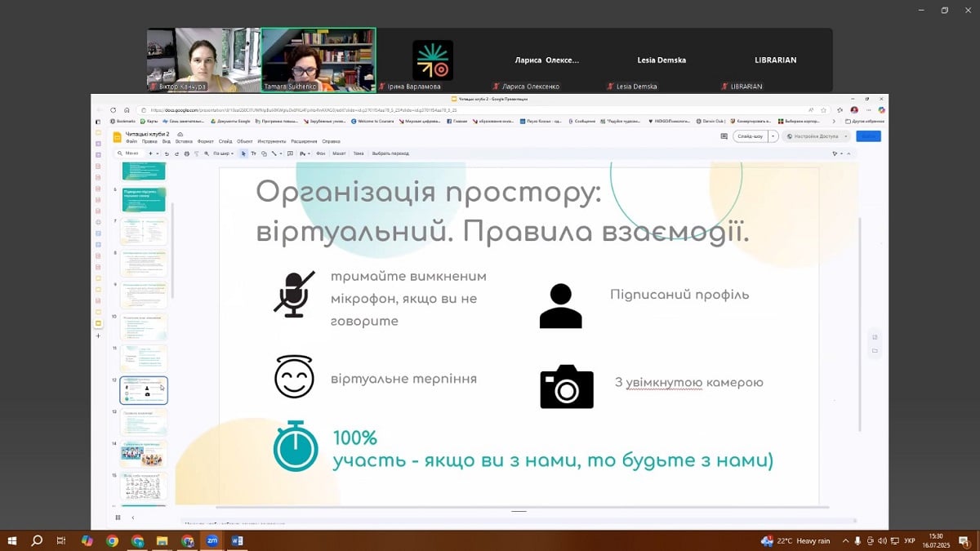980x551 pixels.
Task: Click the bookmark star in address bar
Action: pyautogui.click(x=823, y=110)
